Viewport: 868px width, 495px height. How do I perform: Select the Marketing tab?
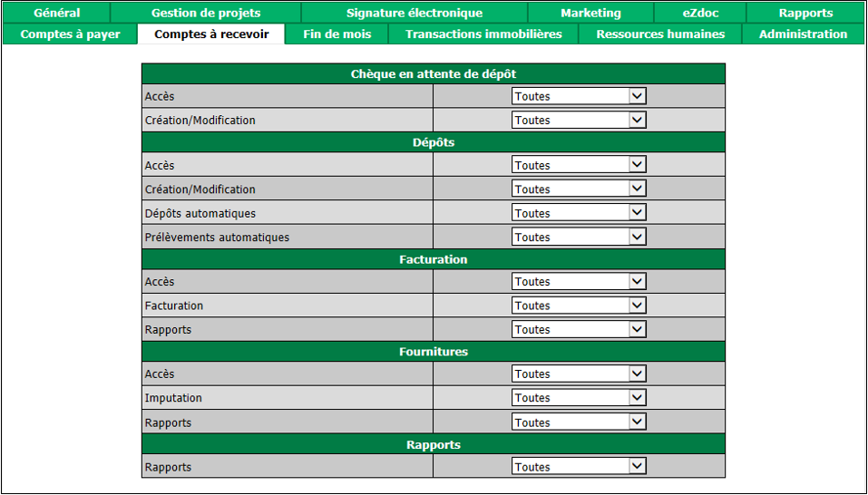coord(590,13)
